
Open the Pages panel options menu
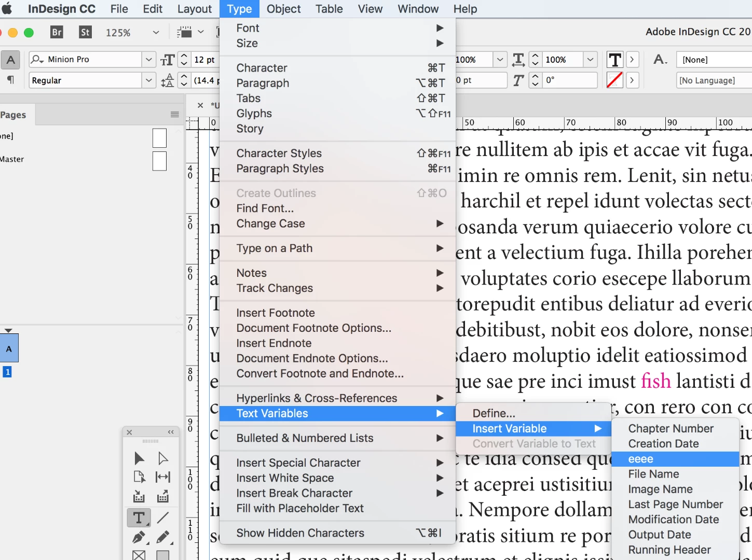pos(175,115)
